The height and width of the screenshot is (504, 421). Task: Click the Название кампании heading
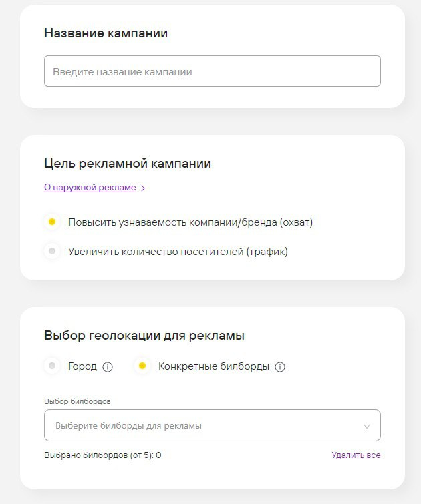click(106, 33)
